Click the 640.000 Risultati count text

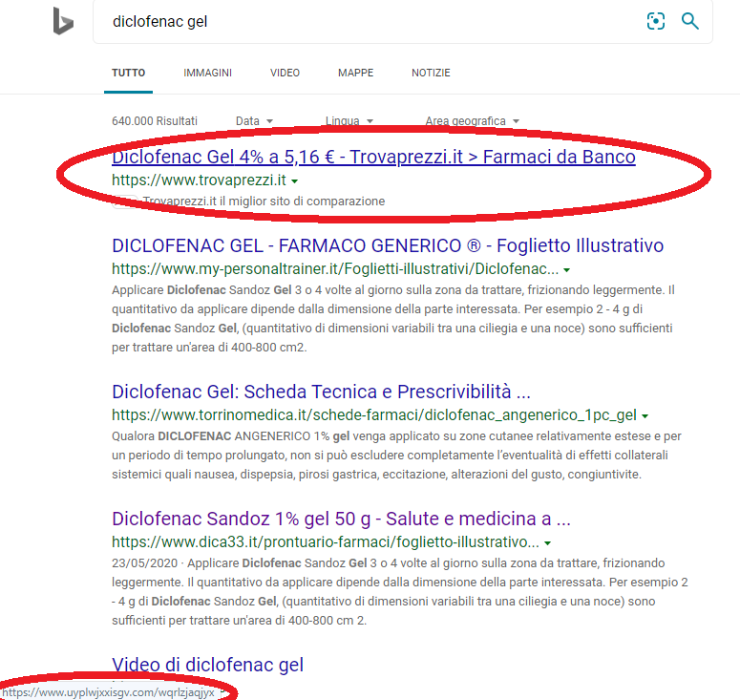[x=155, y=121]
